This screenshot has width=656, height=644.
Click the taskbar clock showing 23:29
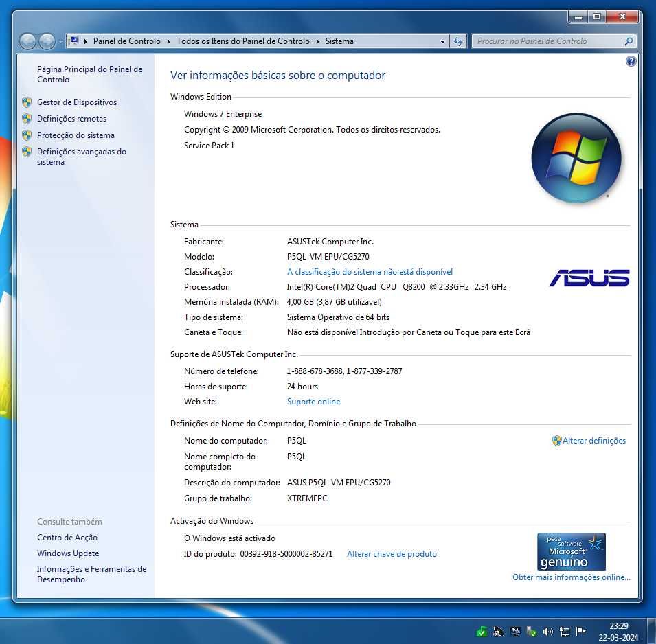point(618,632)
